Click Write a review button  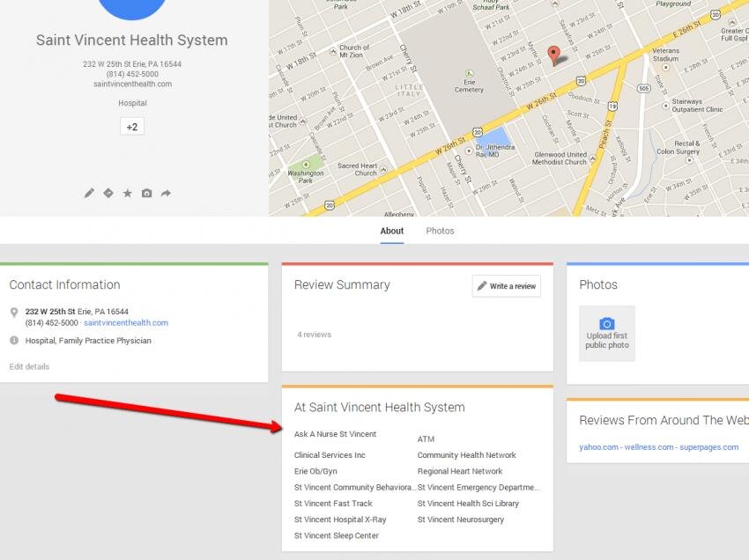pos(507,286)
